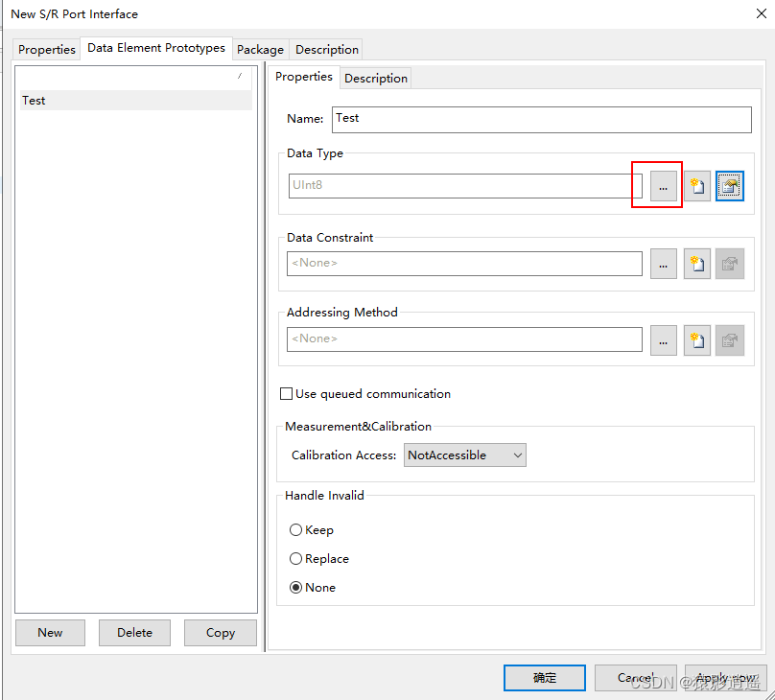Click the Data Constraint None field
Image resolution: width=775 pixels, height=700 pixels.
464,264
